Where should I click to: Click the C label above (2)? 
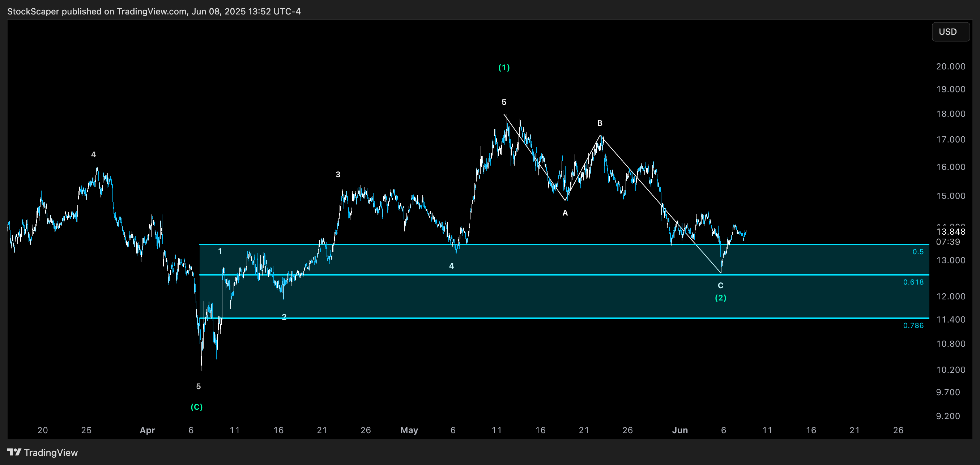pos(721,285)
